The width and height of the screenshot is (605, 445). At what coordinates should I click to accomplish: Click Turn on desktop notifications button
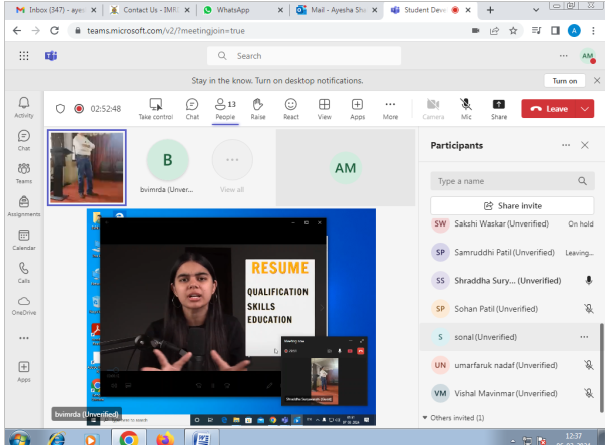564,80
